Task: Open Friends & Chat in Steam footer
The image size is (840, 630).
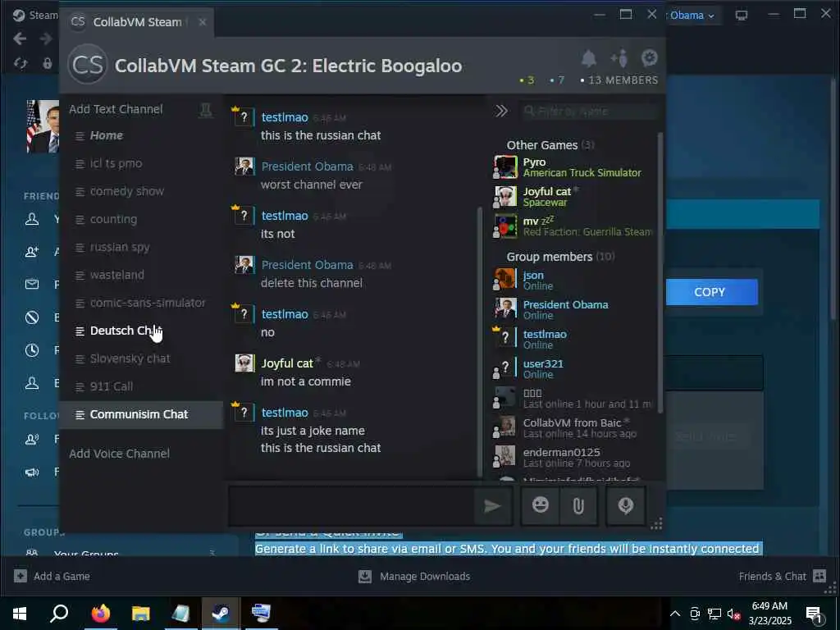Action: [782, 576]
